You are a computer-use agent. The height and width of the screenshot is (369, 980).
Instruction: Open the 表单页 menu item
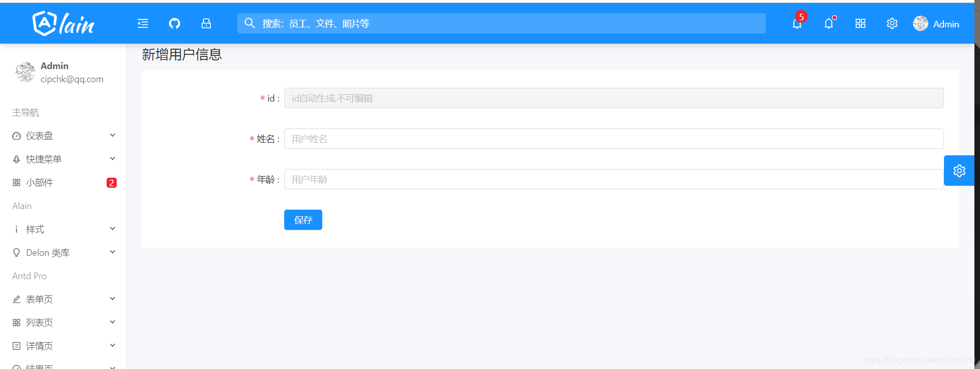coord(63,299)
